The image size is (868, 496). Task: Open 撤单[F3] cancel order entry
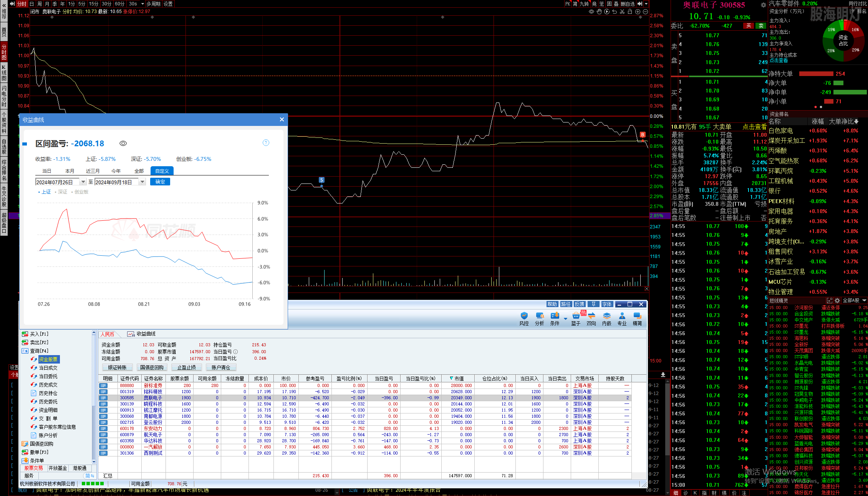(x=35, y=452)
